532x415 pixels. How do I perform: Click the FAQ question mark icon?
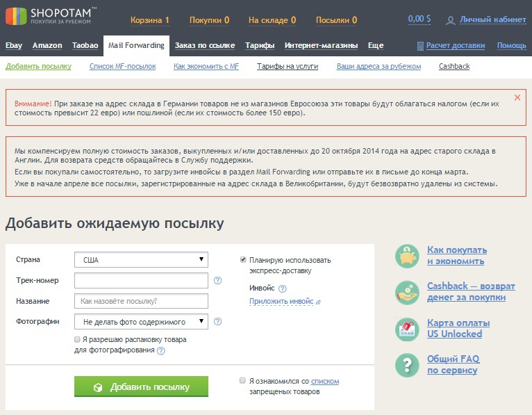click(x=407, y=365)
